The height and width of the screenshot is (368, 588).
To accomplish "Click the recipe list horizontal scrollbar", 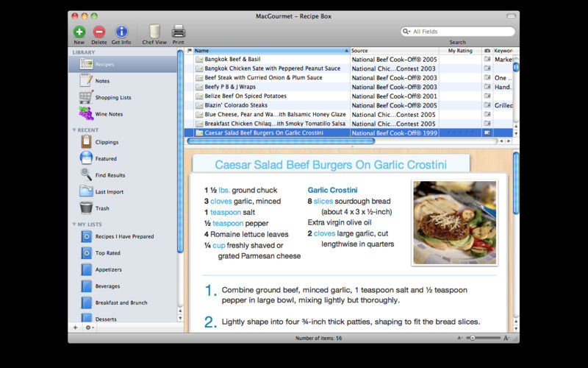I will pos(281,141).
